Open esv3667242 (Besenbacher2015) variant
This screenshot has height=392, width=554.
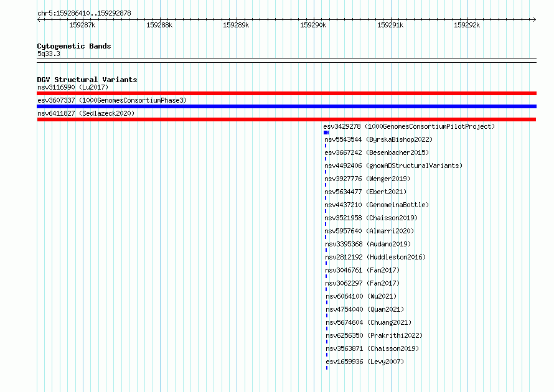(x=377, y=152)
